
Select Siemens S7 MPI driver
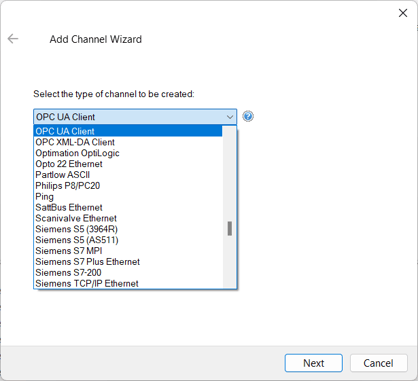128,251
